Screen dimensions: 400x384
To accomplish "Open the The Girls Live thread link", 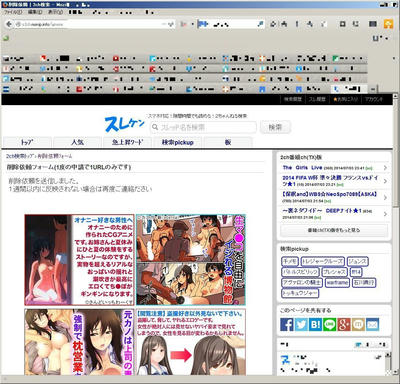I will [302, 168].
